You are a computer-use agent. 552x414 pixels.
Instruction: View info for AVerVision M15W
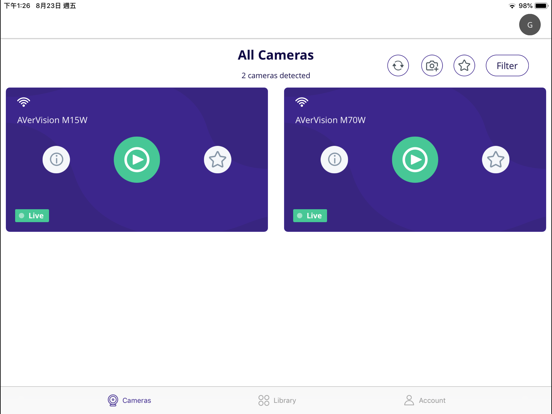coord(56,159)
